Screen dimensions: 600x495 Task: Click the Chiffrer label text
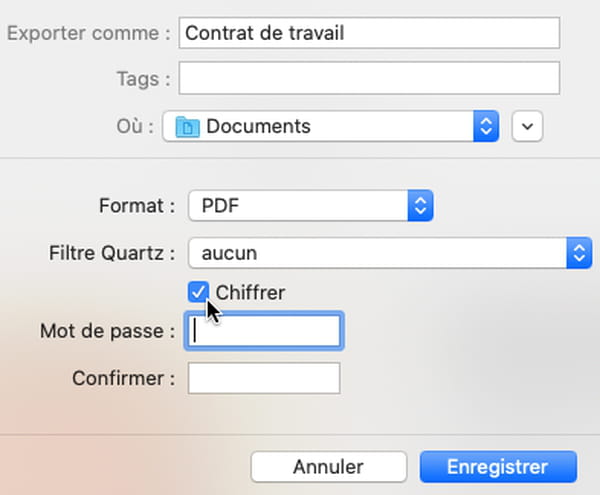250,293
